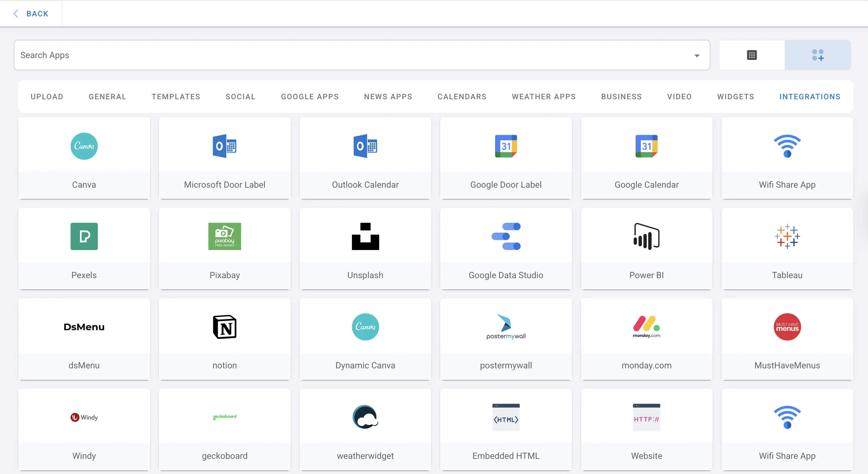
Task: Open the Windy weather app
Action: (x=84, y=430)
